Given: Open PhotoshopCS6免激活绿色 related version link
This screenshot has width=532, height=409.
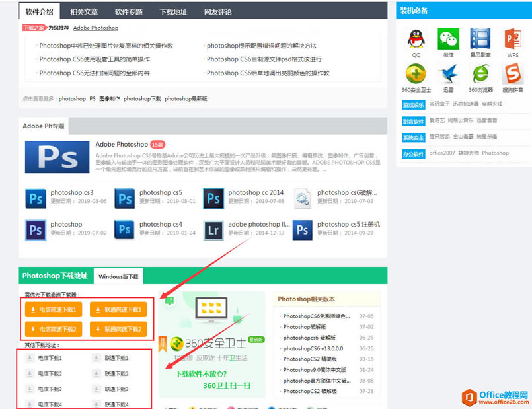Looking at the screenshot, I should pos(316,316).
